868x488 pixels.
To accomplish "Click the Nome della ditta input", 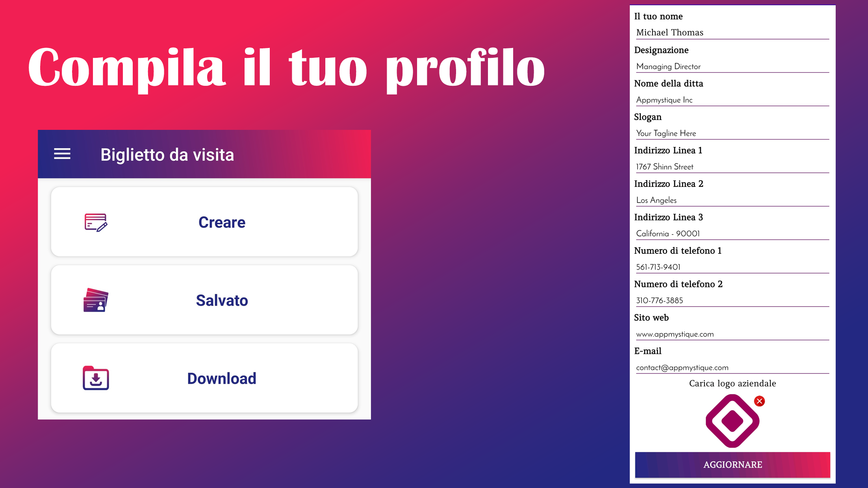I will coord(733,100).
